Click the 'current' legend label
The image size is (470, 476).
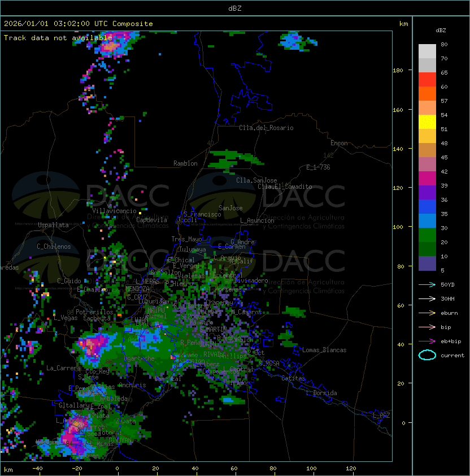tap(452, 356)
